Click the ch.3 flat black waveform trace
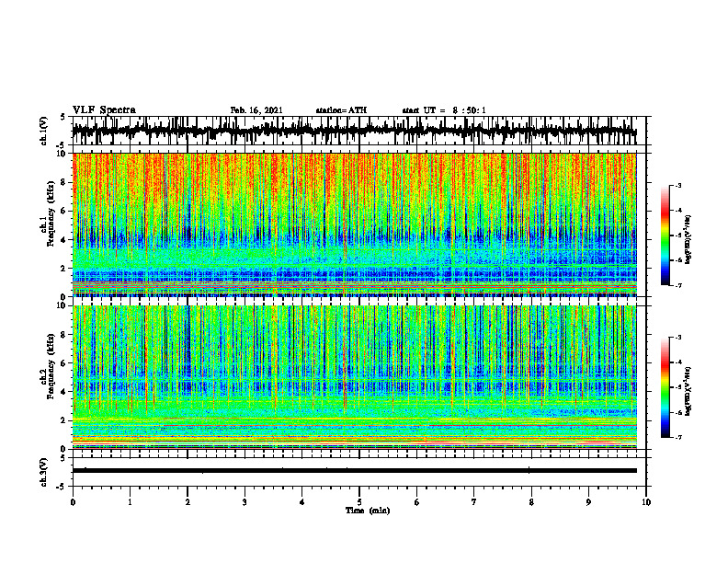 (x=355, y=471)
